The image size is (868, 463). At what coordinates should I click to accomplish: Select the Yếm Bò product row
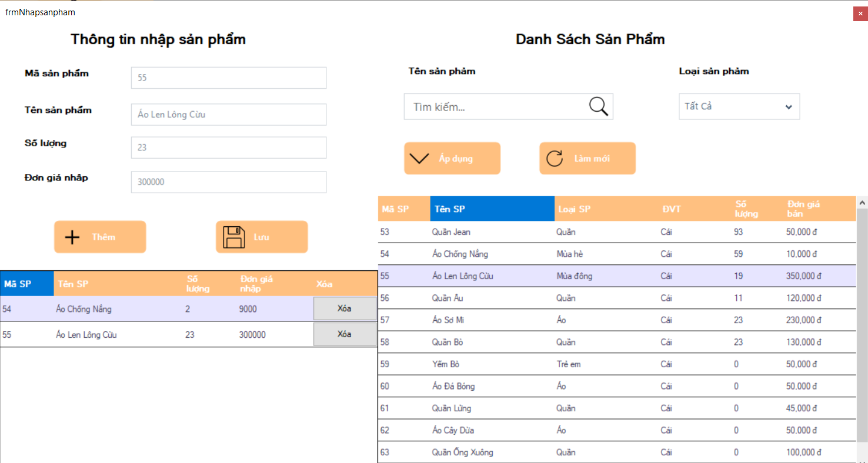click(x=617, y=364)
